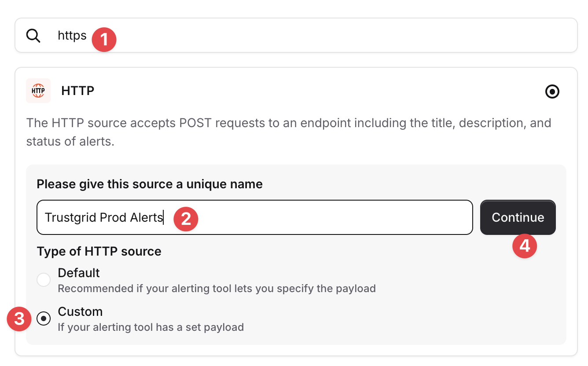Click the HTTP globe logo icon
The image size is (588, 366).
click(x=38, y=91)
